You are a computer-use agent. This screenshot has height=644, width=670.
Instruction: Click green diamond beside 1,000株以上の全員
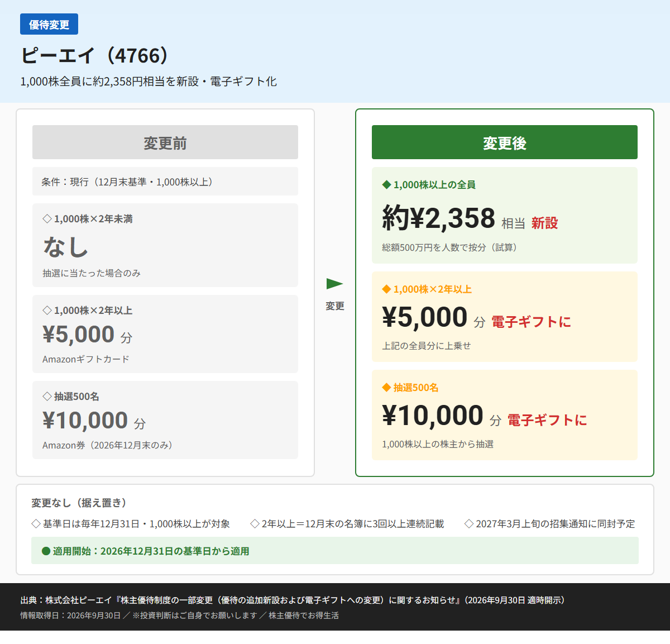[x=386, y=185]
